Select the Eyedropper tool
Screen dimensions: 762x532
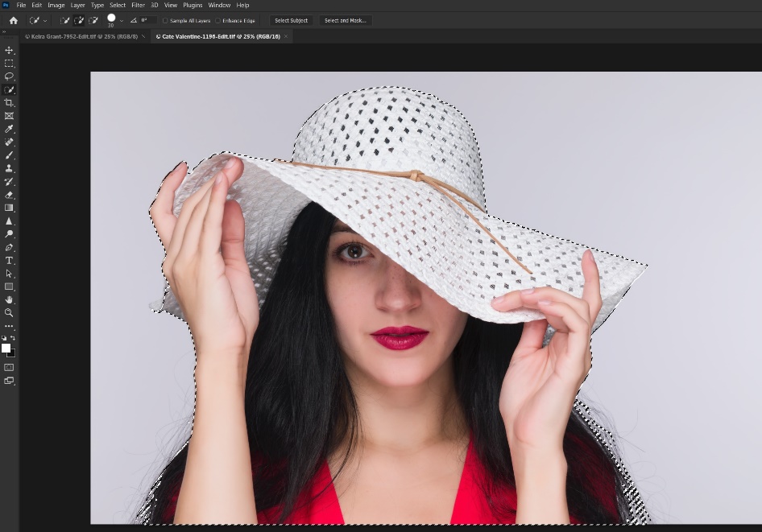tap(10, 129)
